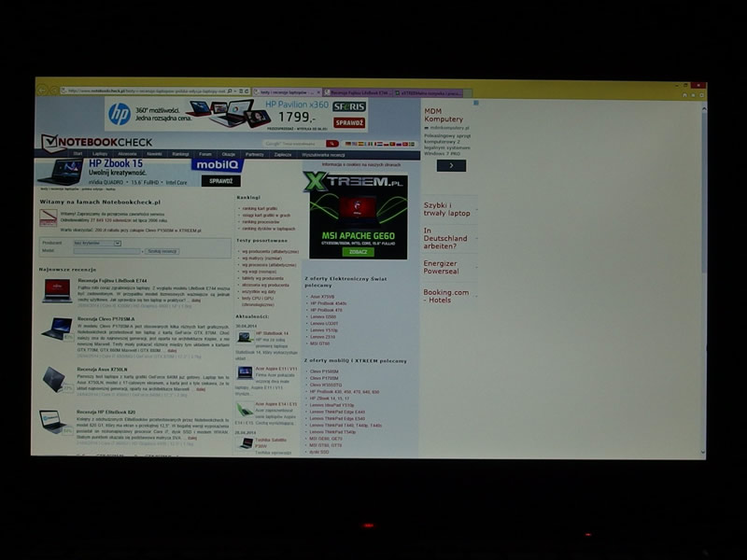Viewport: 747px width, 560px height.
Task: Click the red Google search button
Action: [332, 144]
